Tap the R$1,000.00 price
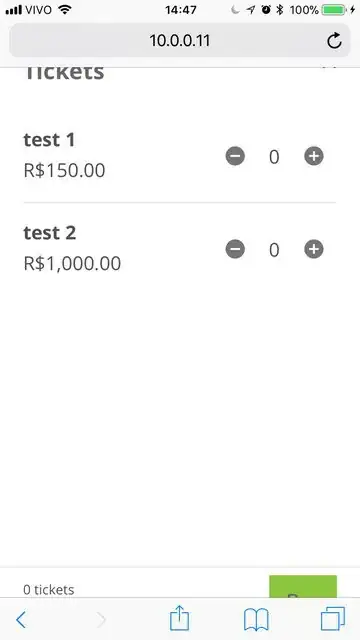This screenshot has width=360, height=640. [x=72, y=263]
